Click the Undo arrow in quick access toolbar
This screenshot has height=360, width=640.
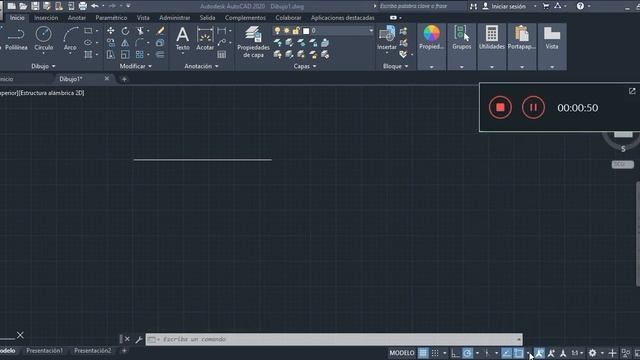[95, 6]
